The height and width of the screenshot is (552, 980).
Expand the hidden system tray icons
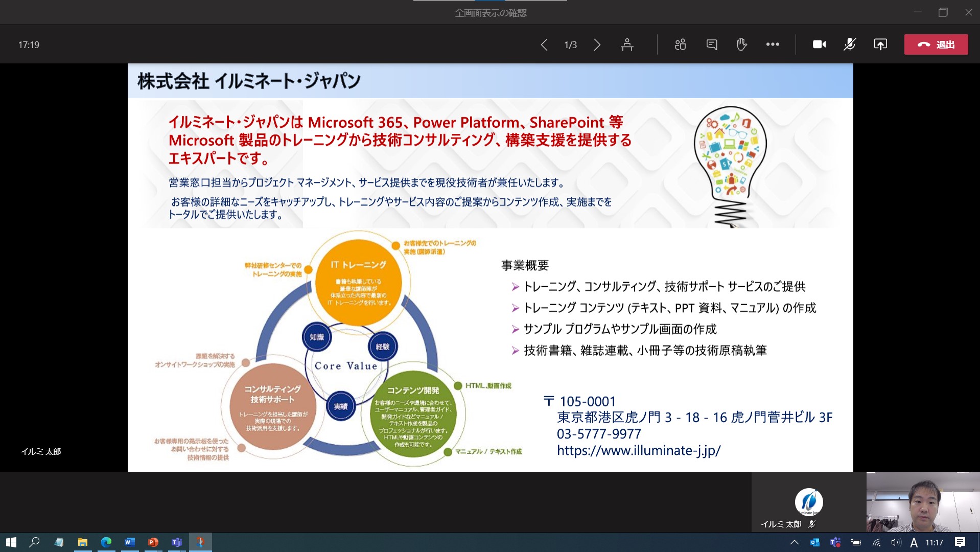tap(794, 542)
